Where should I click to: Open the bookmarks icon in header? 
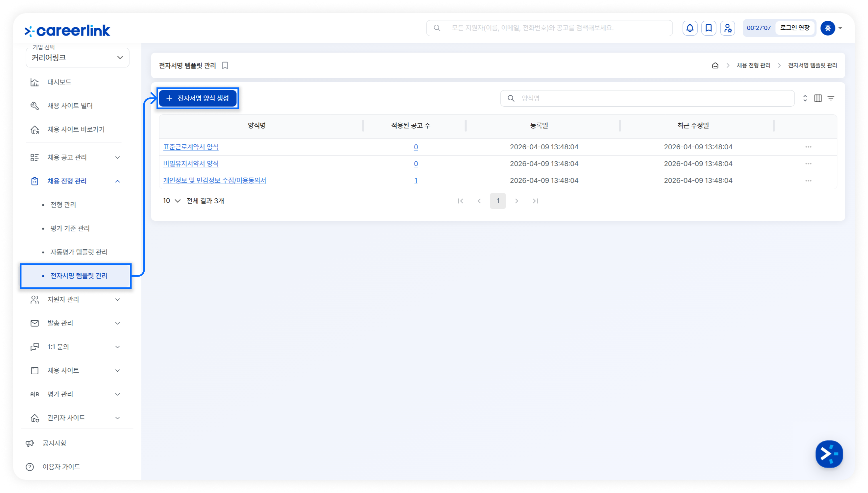pos(709,28)
